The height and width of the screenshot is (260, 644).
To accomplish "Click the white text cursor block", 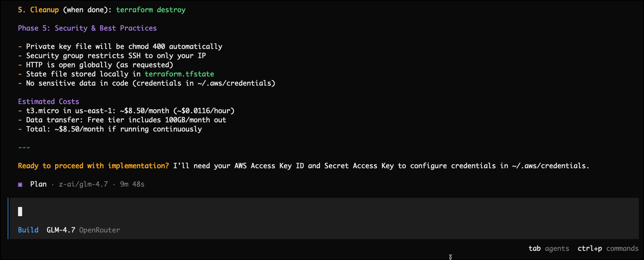I will (20, 212).
